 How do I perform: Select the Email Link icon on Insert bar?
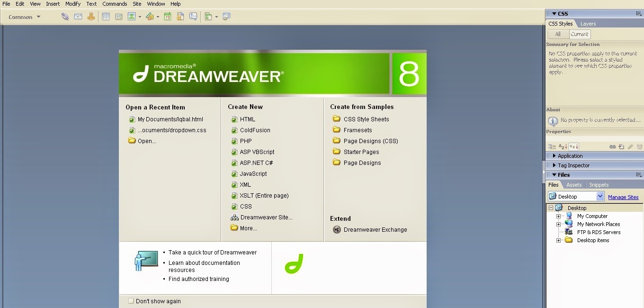[x=78, y=16]
